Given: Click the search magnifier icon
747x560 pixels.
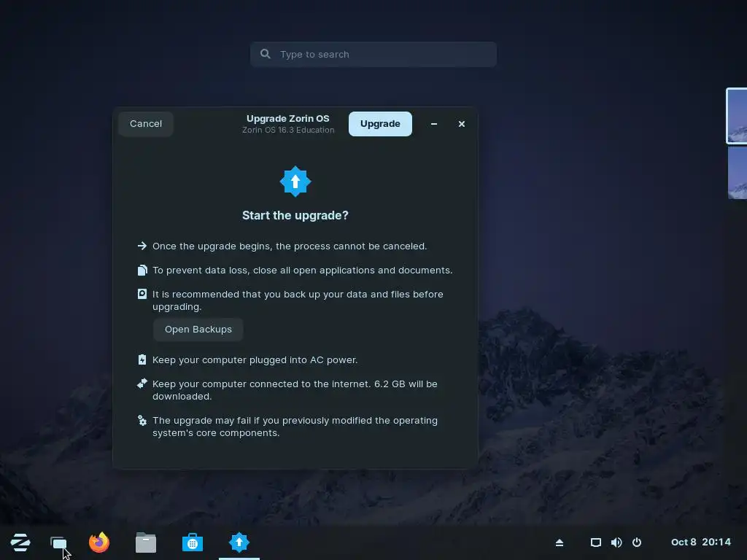Looking at the screenshot, I should (x=266, y=54).
